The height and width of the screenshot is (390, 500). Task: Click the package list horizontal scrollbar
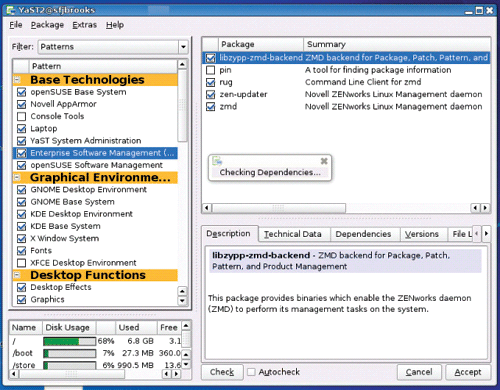[279, 208]
